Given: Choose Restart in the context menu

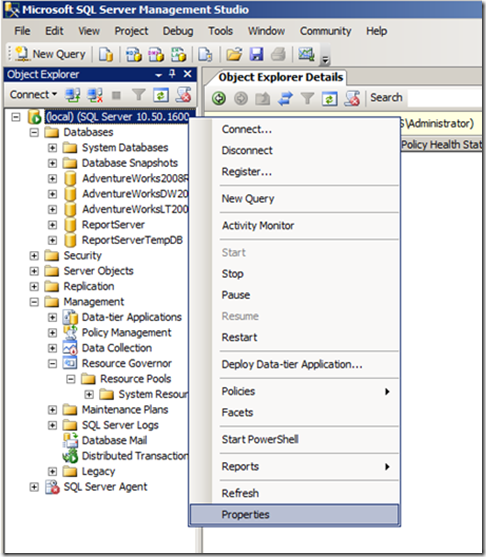Looking at the screenshot, I should tap(294, 337).
